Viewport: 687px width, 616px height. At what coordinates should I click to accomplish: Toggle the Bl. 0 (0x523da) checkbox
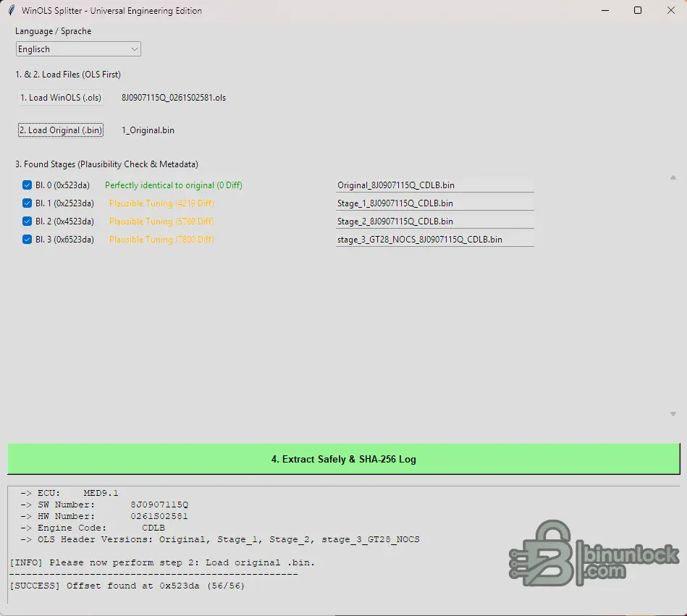click(27, 185)
